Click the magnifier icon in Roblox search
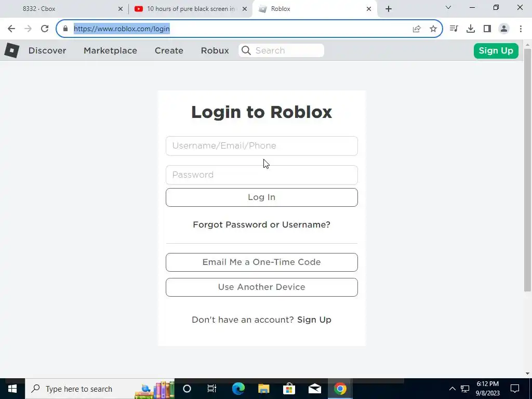Image resolution: width=532 pixels, height=399 pixels. point(246,50)
